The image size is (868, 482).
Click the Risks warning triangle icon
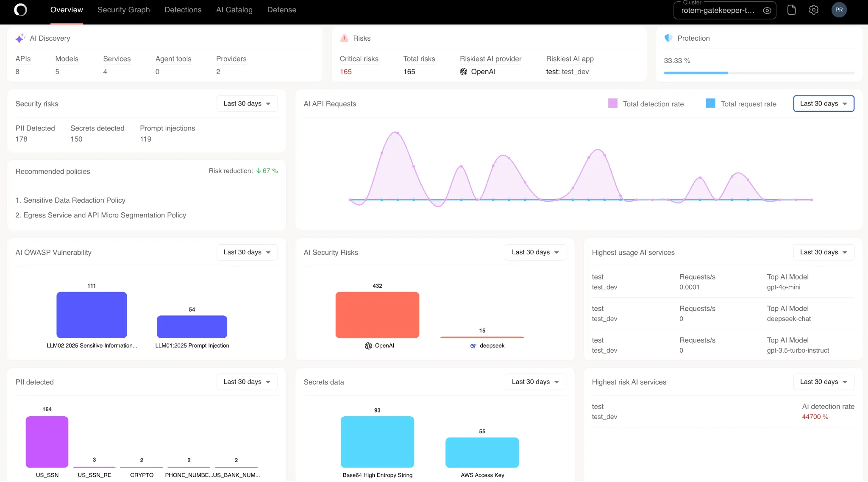pos(344,38)
